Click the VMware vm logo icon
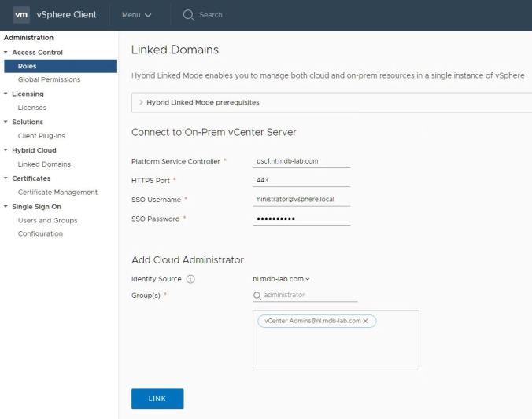 21,15
